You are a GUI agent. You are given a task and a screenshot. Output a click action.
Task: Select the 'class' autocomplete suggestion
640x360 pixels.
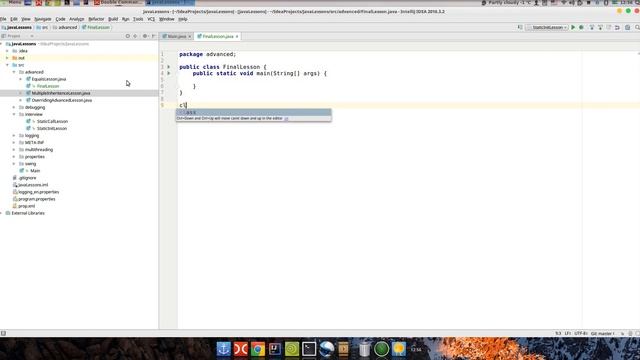253,112
